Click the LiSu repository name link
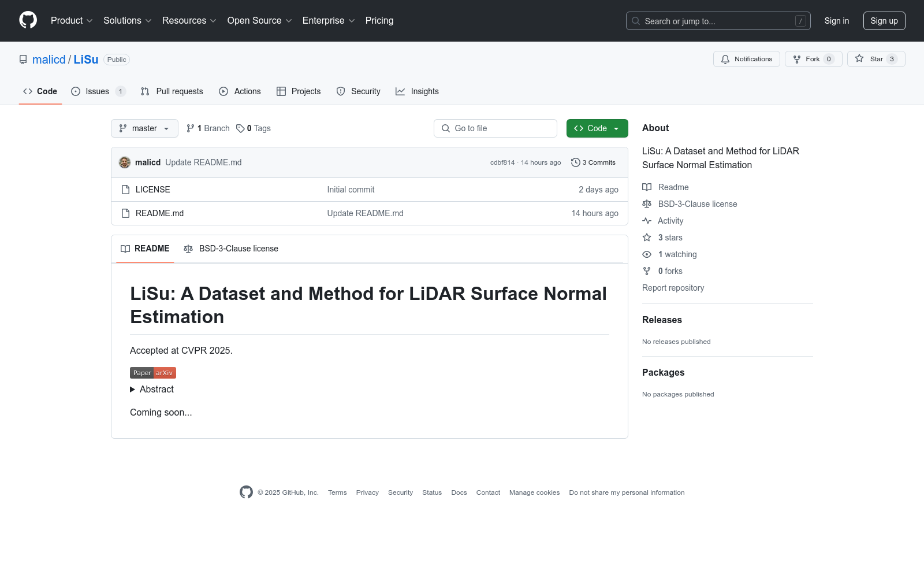The width and height of the screenshot is (924, 578). [86, 60]
